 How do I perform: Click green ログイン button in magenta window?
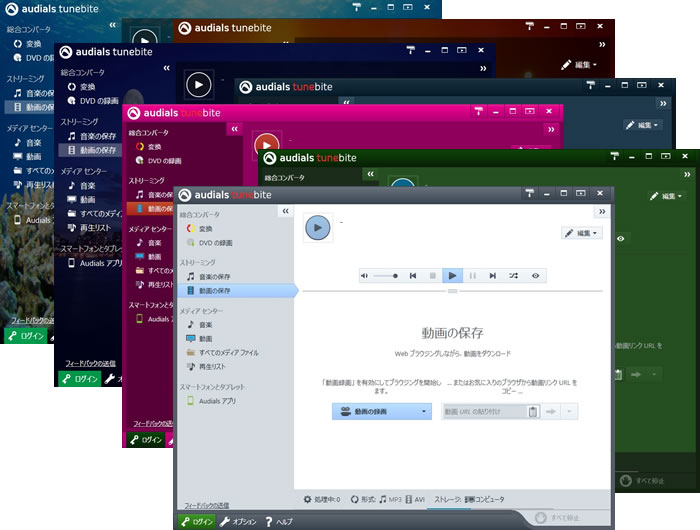tap(146, 440)
